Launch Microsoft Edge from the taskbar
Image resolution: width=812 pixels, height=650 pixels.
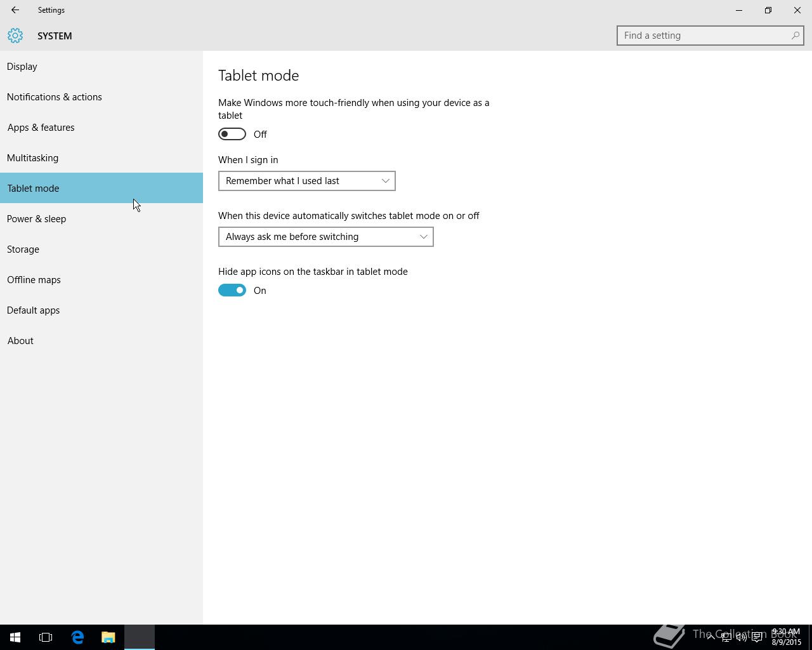(77, 637)
